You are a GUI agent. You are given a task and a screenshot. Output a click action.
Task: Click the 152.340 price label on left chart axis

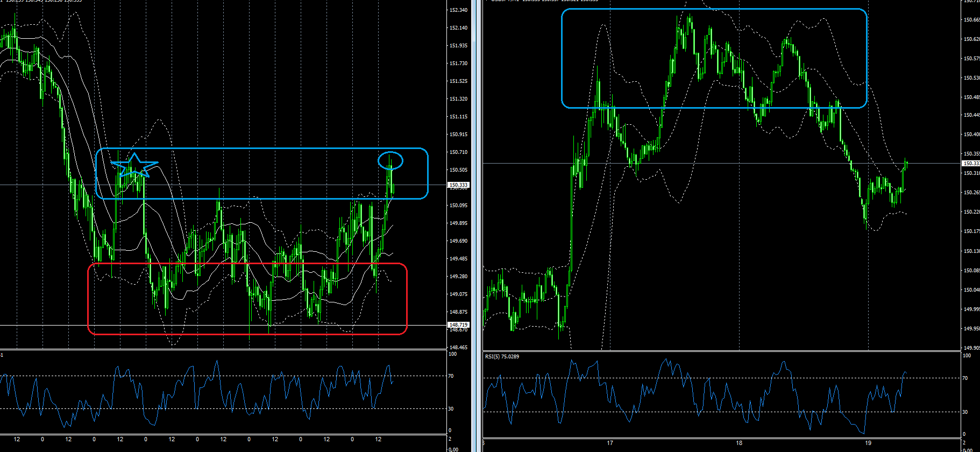458,10
